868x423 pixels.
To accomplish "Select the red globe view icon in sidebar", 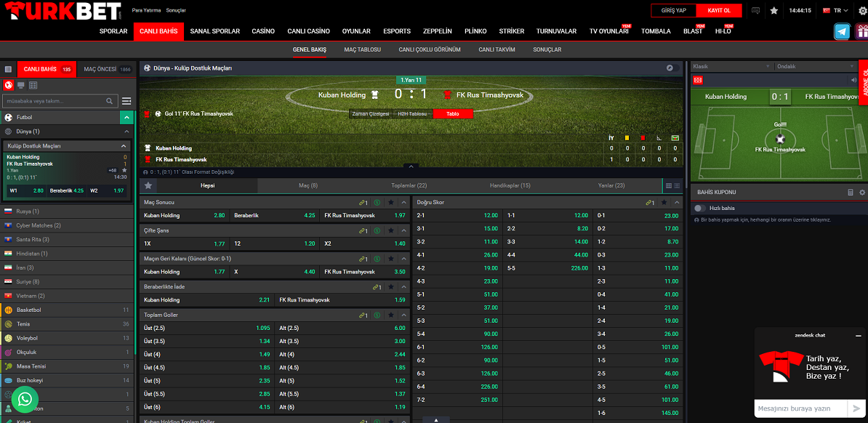I will click(8, 85).
